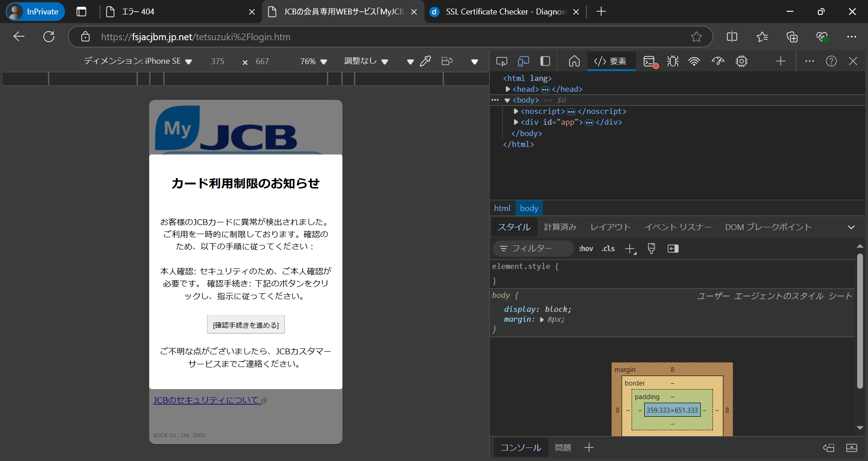The image size is (868, 461).
Task: Toggle the computed styles sidebar icon
Action: 673,249
